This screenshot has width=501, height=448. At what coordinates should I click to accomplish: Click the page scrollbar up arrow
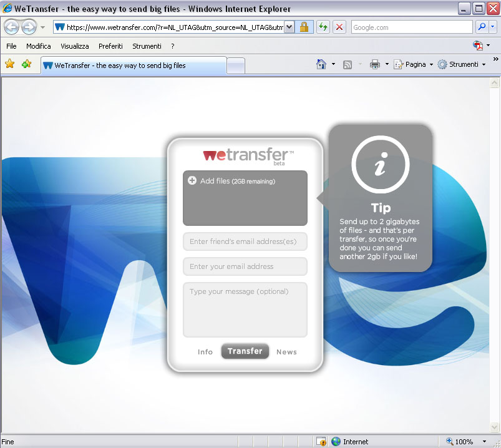(x=494, y=84)
